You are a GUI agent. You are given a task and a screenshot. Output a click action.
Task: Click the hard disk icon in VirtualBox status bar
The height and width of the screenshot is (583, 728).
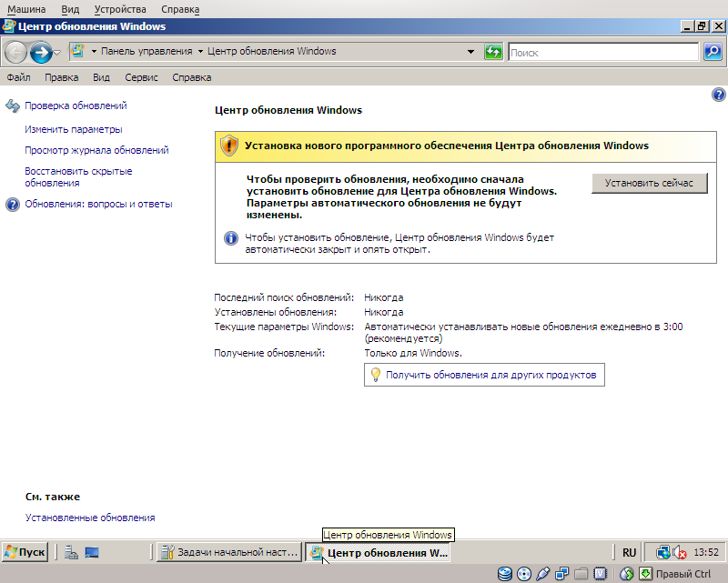click(504, 574)
